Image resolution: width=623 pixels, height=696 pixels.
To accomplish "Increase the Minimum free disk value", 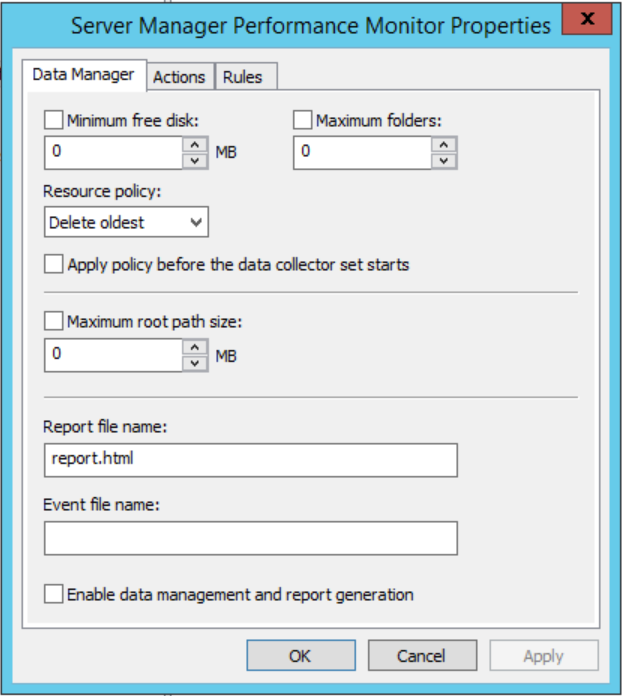I will coord(195,146).
